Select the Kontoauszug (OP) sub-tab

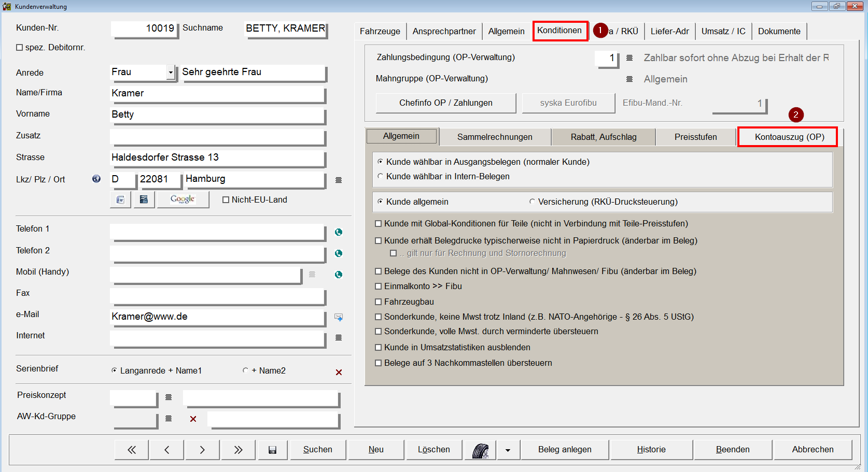coord(789,137)
